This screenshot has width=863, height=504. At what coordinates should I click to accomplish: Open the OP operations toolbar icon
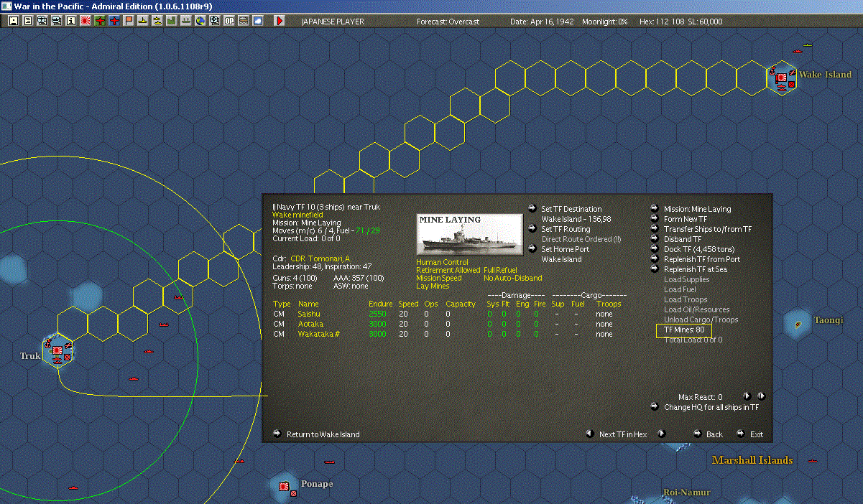click(x=229, y=21)
